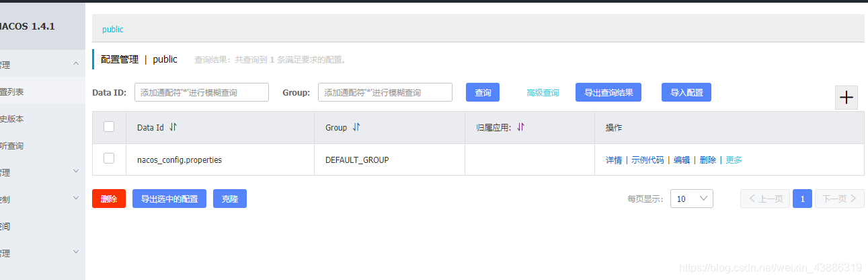Click 上一页 previous page button
The image size is (868, 280).
click(765, 199)
